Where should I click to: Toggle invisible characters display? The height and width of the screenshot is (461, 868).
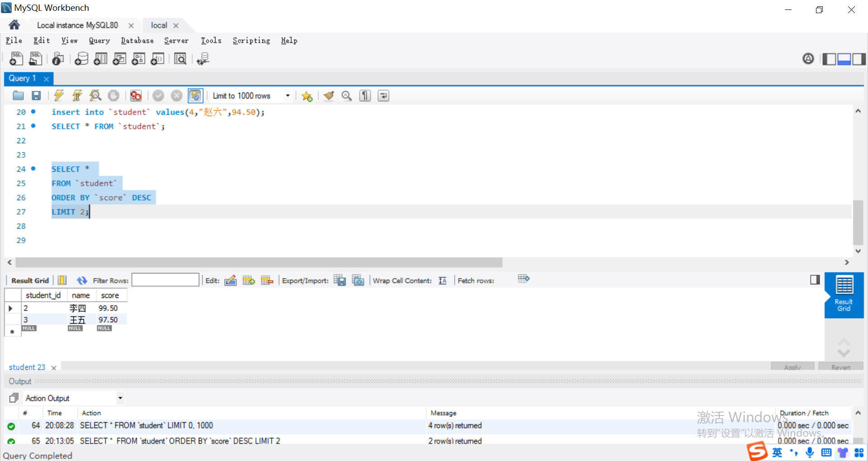pyautogui.click(x=365, y=95)
